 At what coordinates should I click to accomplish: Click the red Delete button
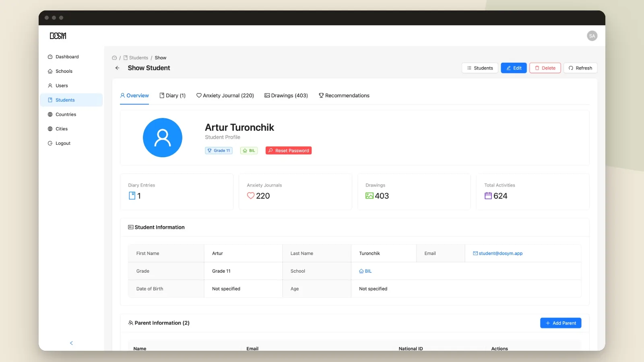[x=545, y=68]
